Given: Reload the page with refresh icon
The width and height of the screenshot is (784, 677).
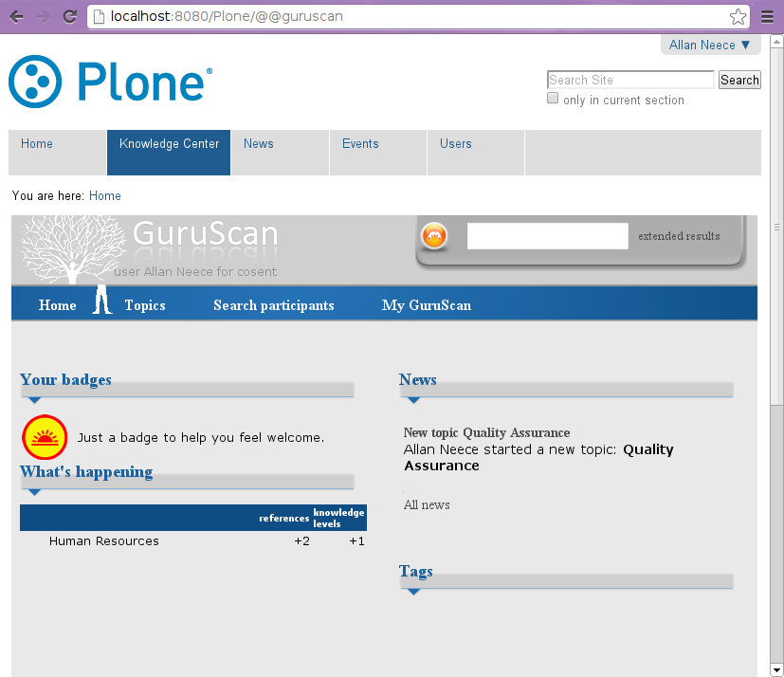Looking at the screenshot, I should click(70, 16).
